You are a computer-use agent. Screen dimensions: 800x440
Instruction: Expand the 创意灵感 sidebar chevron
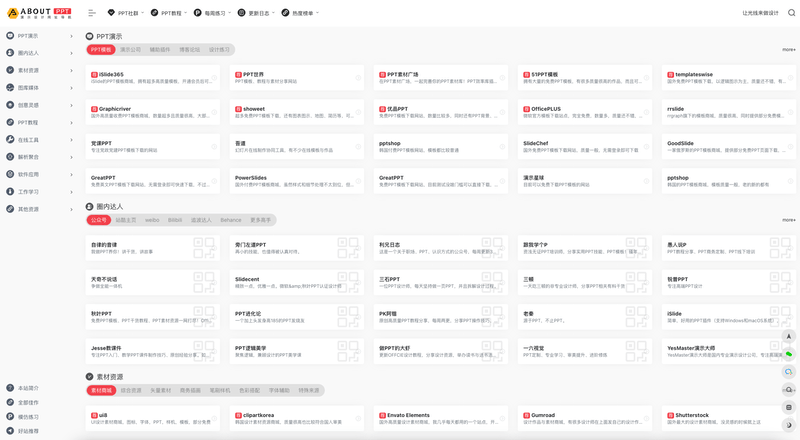(71, 105)
